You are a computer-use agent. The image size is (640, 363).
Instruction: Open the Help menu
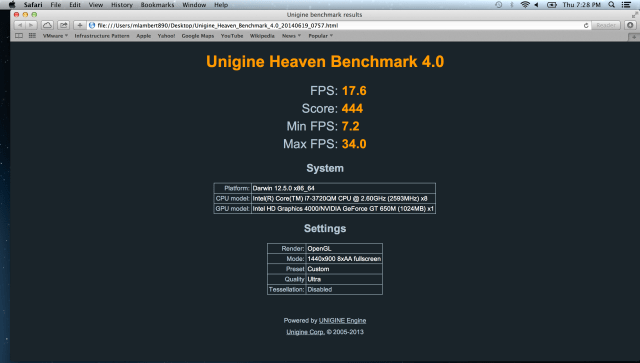221,5
